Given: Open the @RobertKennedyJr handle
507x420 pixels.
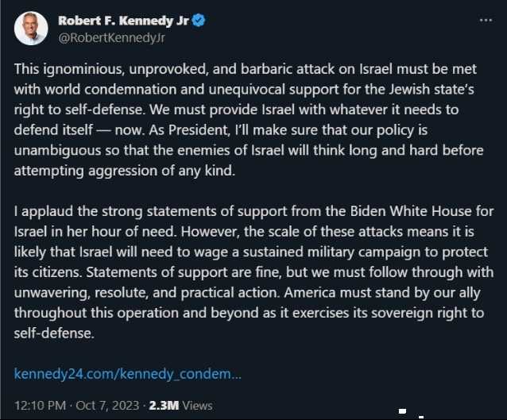Looking at the screenshot, I should tap(111, 38).
